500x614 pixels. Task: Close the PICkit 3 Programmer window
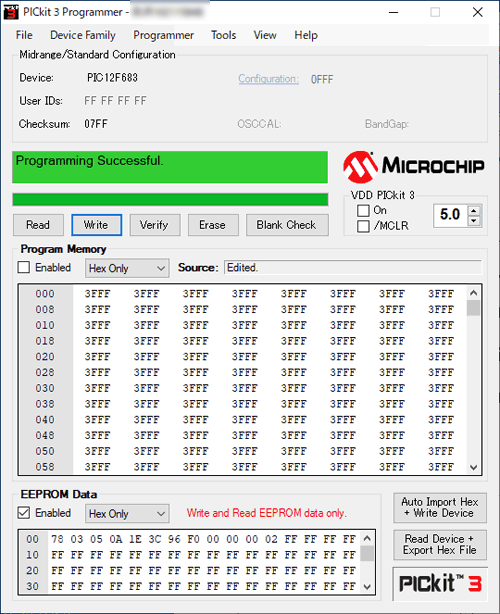(x=478, y=12)
